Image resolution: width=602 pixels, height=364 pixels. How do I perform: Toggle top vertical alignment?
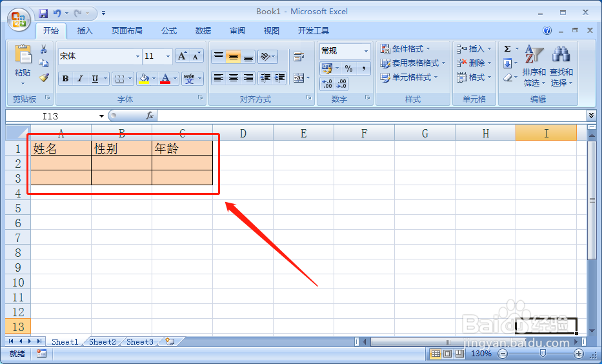tap(219, 57)
